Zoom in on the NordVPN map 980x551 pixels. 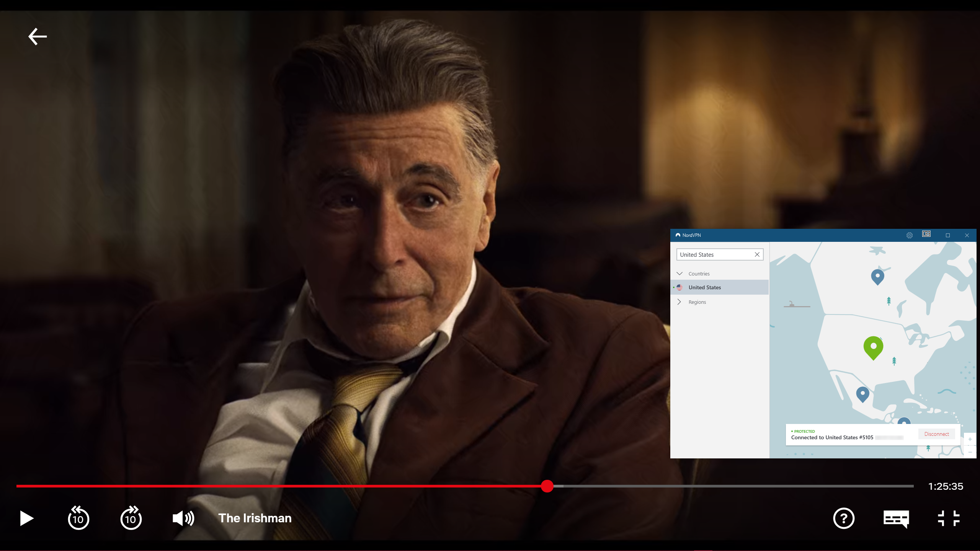pos(970,439)
